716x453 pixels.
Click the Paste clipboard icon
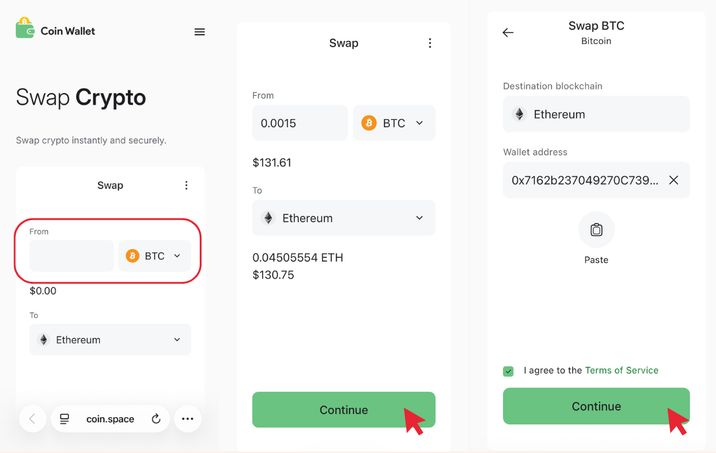(596, 230)
